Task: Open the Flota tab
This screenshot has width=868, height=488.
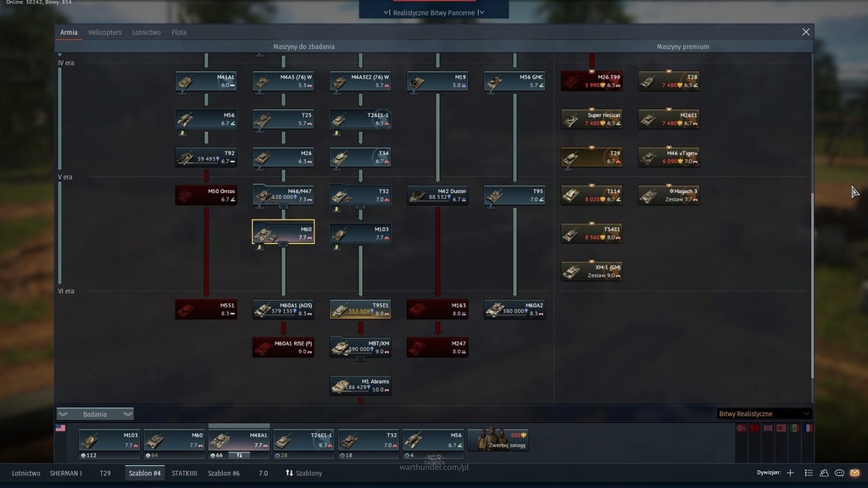Action: tap(179, 32)
